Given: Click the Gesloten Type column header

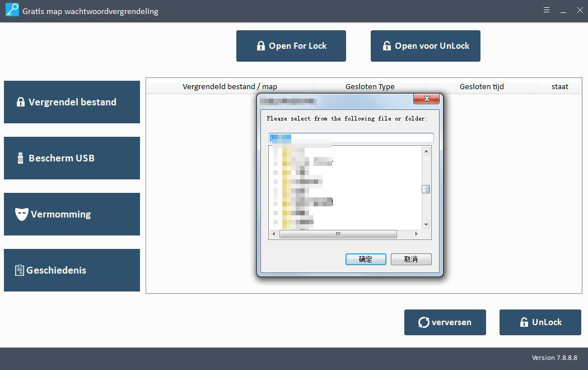Looking at the screenshot, I should click(370, 87).
